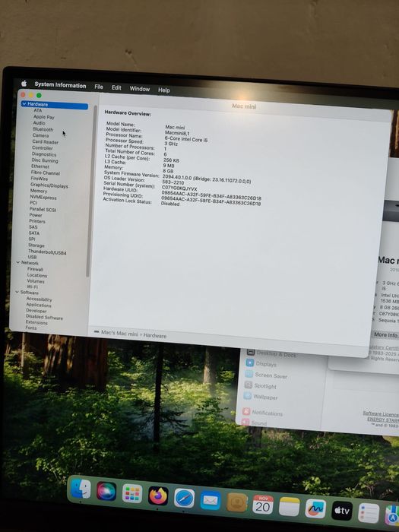This screenshot has width=399, height=532.
Task: Click the sidebar vertical scrollbar
Action: coord(90,190)
